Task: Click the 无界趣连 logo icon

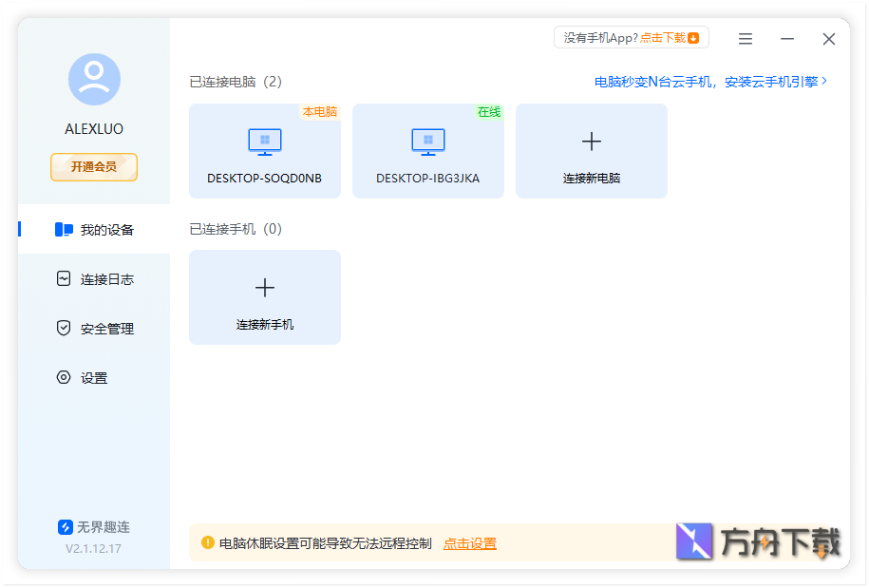Action: point(65,527)
